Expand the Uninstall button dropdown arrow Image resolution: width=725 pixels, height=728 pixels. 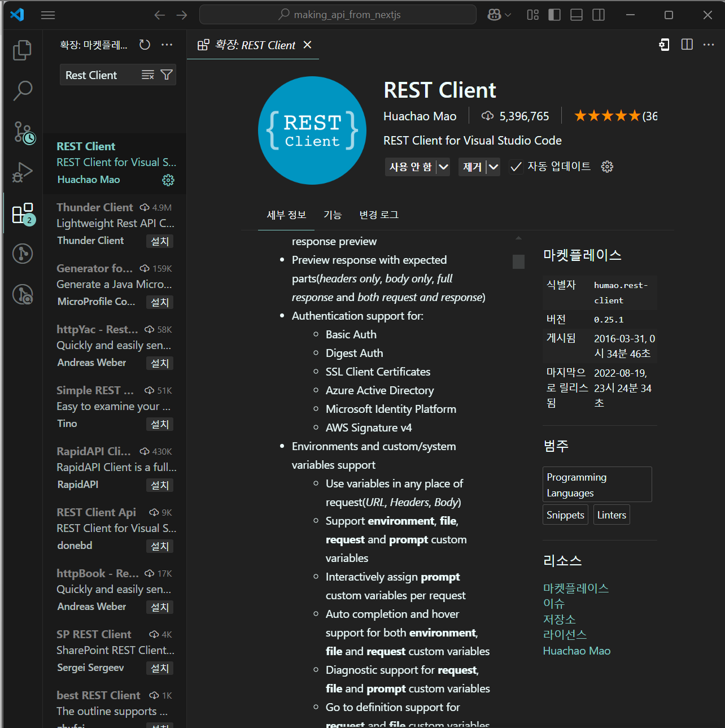click(x=493, y=167)
